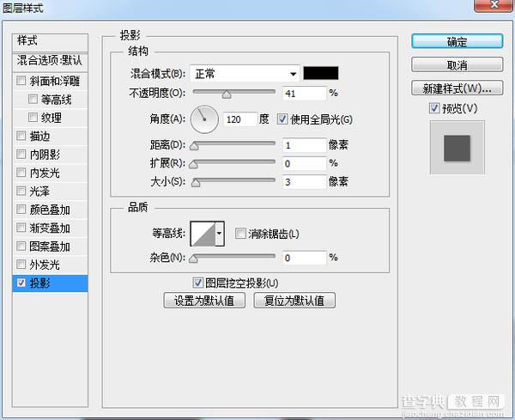The height and width of the screenshot is (420, 515).
Task: Select the 描边 style label
Action: pos(39,136)
